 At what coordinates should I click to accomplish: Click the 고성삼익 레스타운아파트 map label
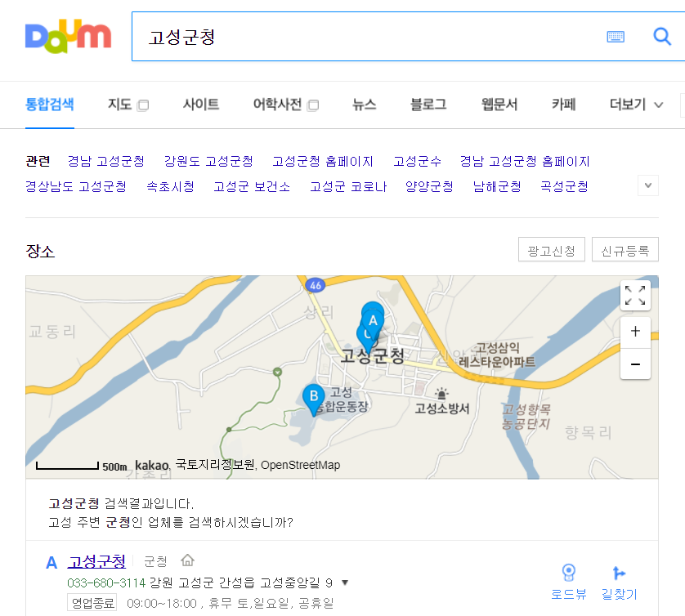pyautogui.click(x=497, y=355)
